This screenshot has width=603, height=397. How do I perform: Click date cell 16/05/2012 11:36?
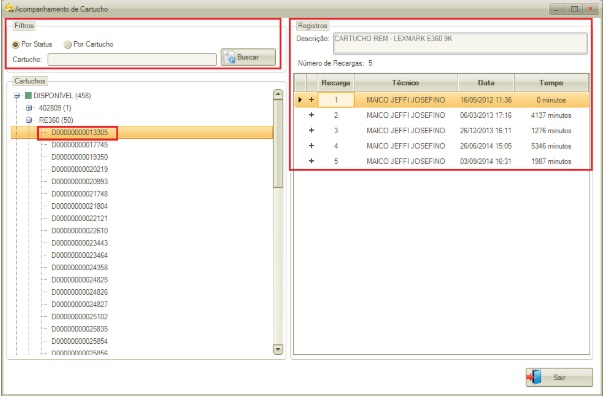coord(486,100)
